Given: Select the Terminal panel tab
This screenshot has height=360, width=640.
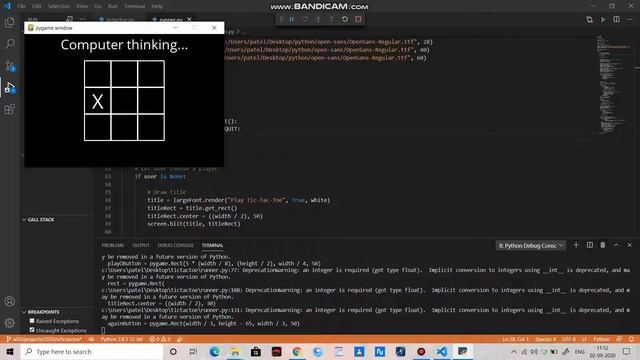Looking at the screenshot, I should pyautogui.click(x=212, y=245).
